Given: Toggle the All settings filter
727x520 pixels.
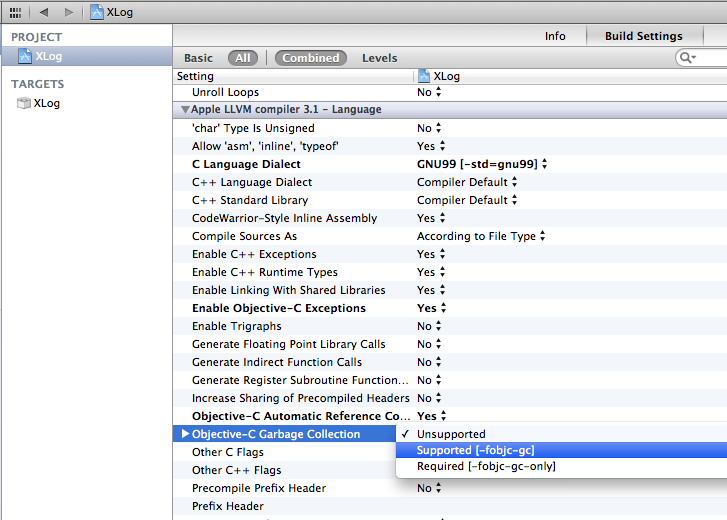Looking at the screenshot, I should click(243, 58).
